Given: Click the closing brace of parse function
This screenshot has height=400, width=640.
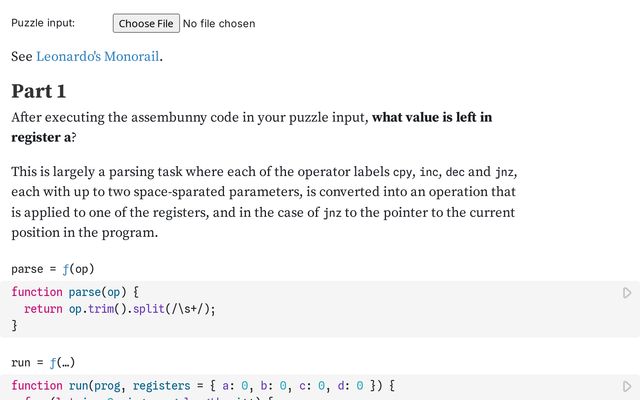Looking at the screenshot, I should (15, 325).
